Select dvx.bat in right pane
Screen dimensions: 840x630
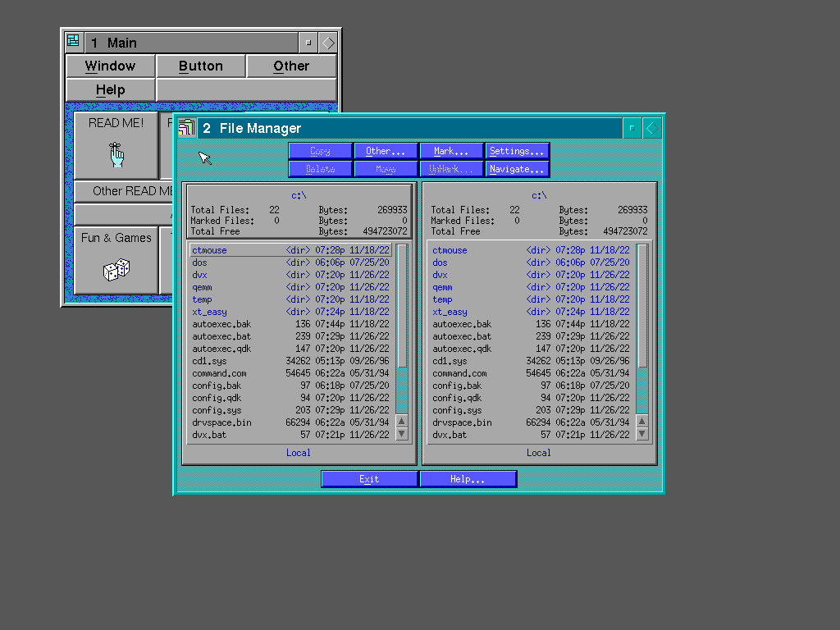531,435
